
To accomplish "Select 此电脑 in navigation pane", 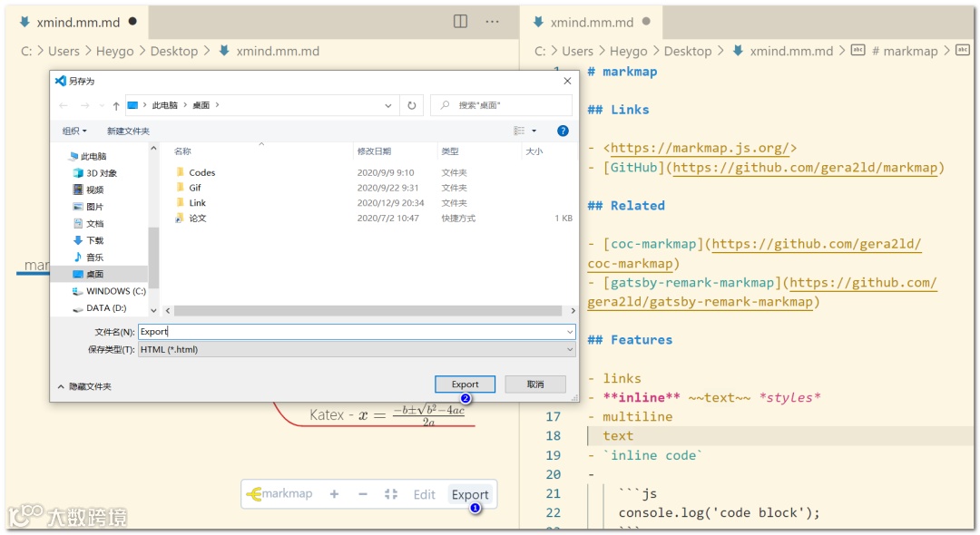I will pos(87,156).
